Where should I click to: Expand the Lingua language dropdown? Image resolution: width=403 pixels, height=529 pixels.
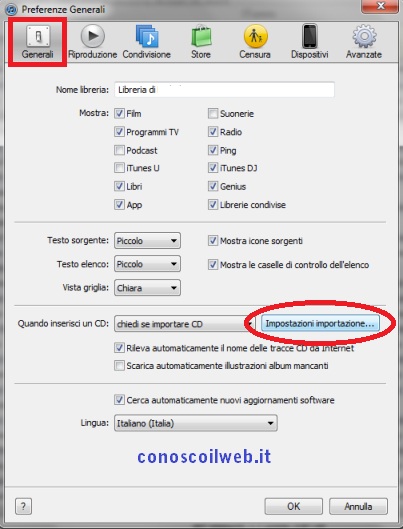tap(196, 423)
